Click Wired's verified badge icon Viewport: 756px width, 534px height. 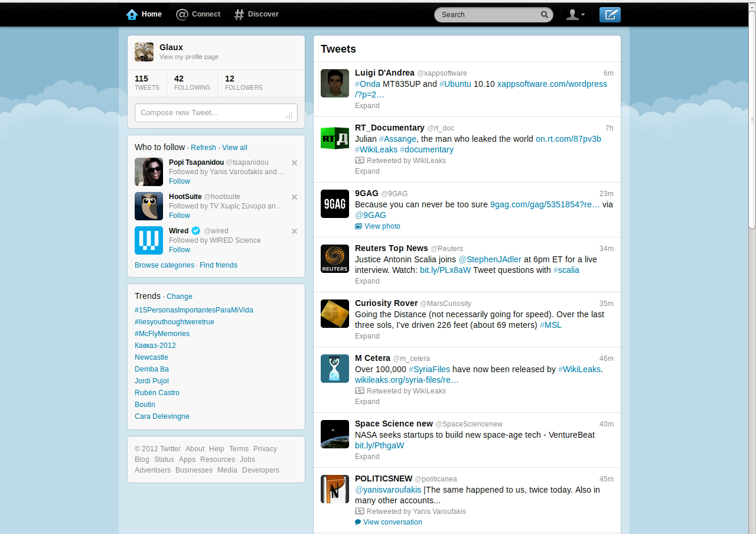point(196,231)
